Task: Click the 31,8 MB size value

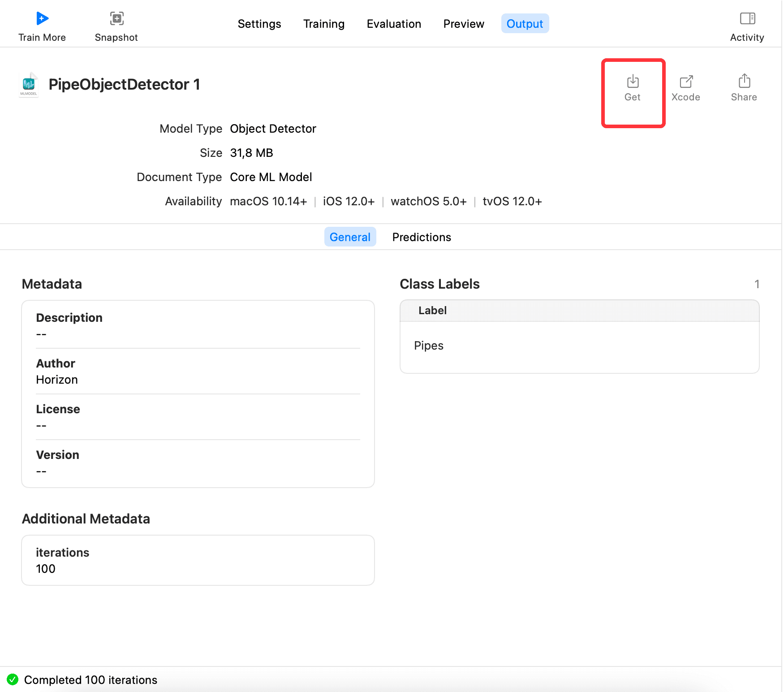Action: pos(251,153)
